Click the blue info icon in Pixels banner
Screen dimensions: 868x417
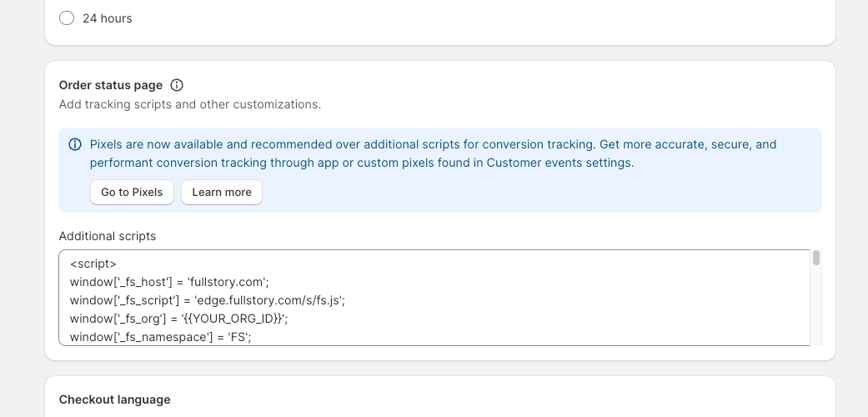pyautogui.click(x=75, y=144)
